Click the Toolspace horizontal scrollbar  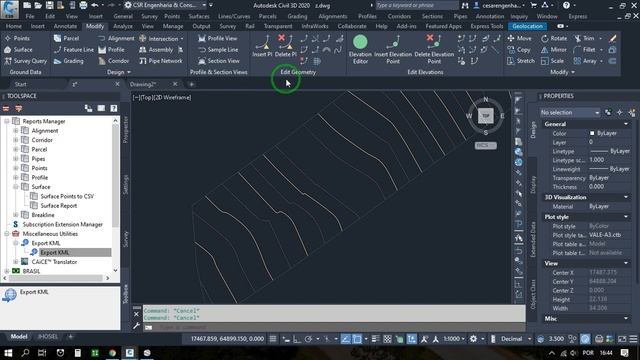click(56, 278)
